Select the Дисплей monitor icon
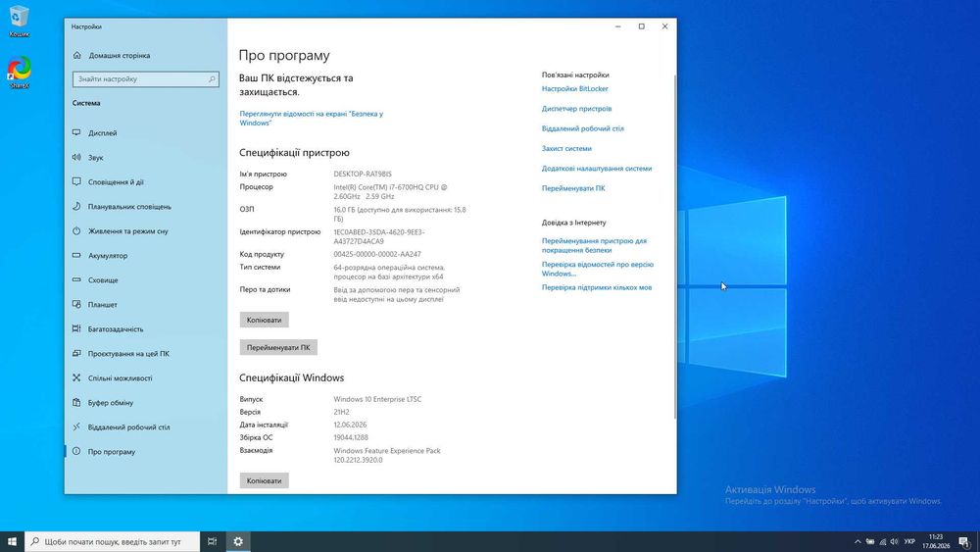 coord(76,132)
